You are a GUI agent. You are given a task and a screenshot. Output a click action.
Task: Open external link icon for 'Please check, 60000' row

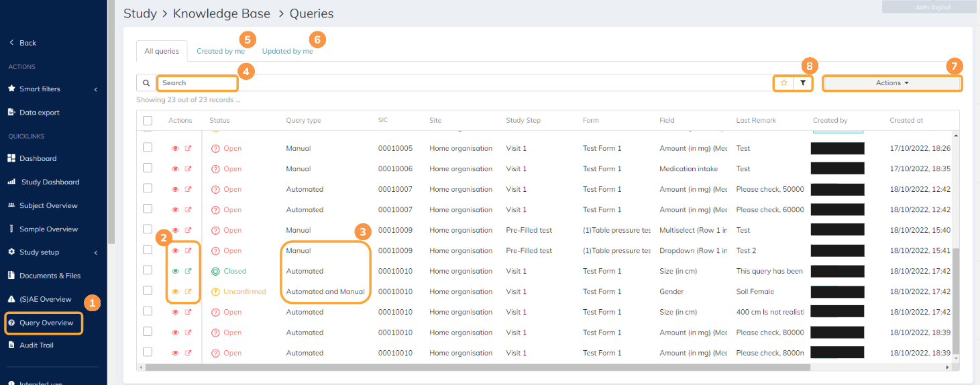[188, 210]
